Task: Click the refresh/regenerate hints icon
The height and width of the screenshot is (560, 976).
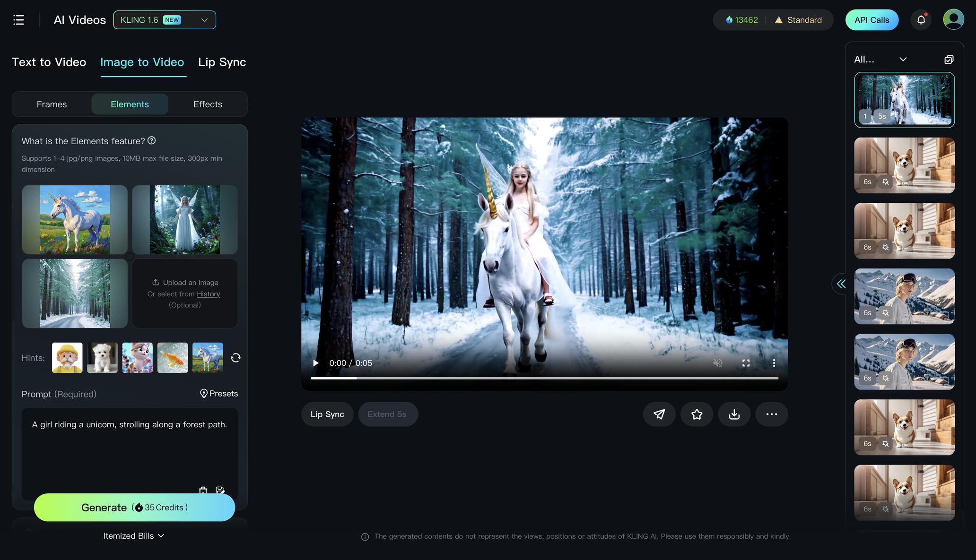Action: tap(235, 357)
